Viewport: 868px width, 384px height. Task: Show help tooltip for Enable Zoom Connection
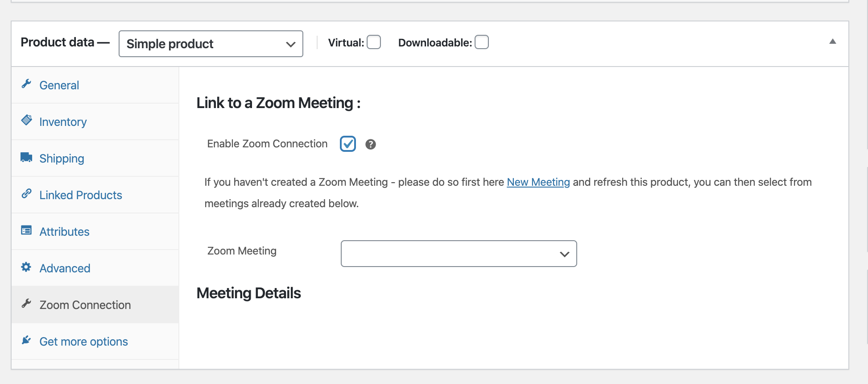coord(371,144)
